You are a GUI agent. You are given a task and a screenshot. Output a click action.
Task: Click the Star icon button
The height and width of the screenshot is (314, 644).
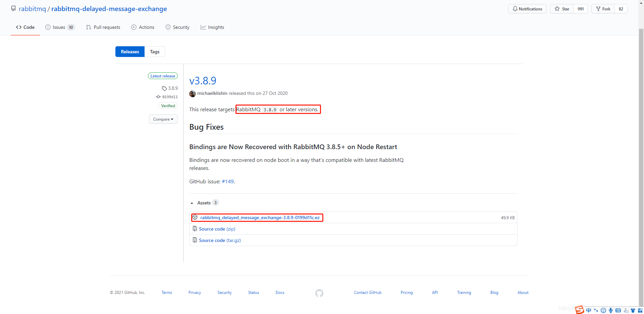[x=557, y=9]
